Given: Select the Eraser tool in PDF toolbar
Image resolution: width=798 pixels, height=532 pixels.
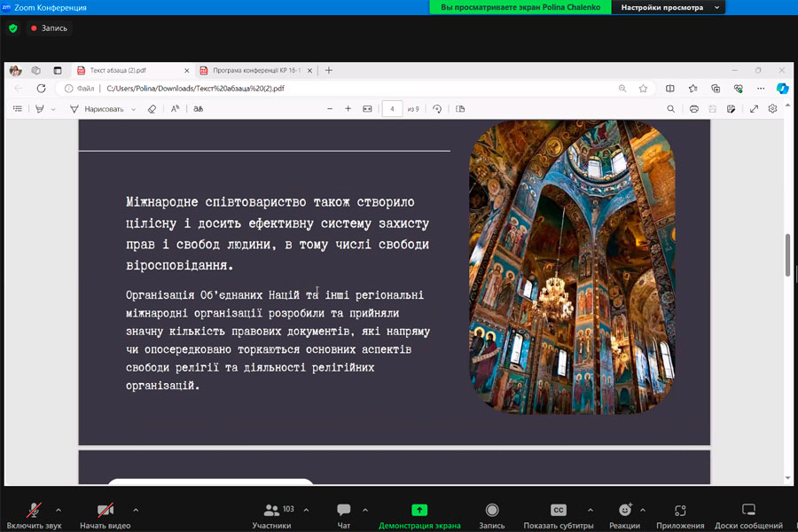Looking at the screenshot, I should [x=152, y=109].
